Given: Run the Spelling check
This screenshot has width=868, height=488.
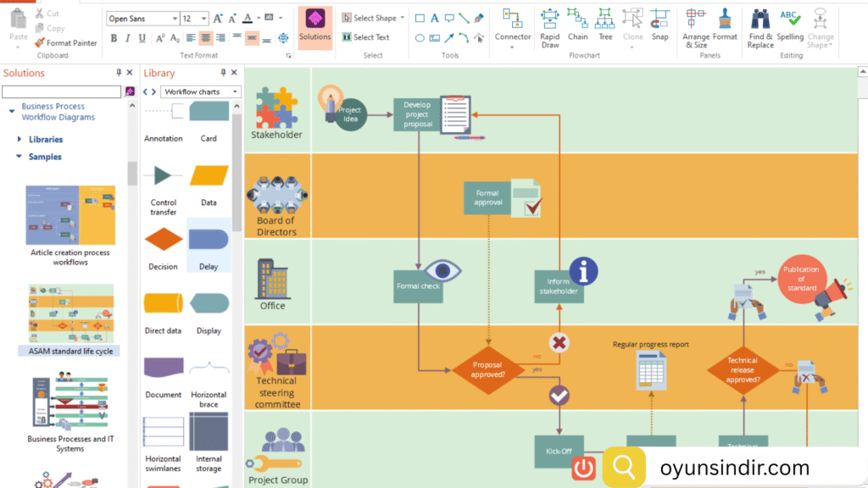Looking at the screenshot, I should point(790,26).
